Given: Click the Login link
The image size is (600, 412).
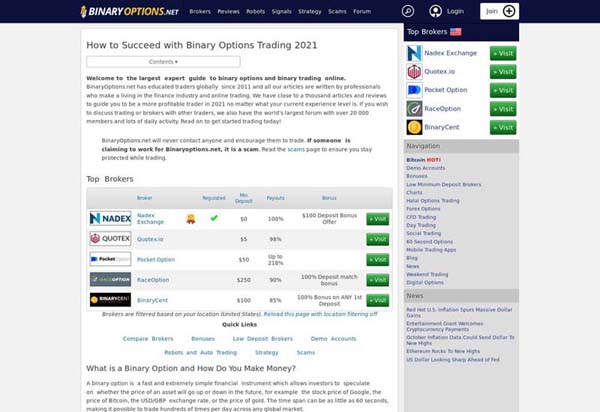Looking at the screenshot, I should tap(455, 11).
